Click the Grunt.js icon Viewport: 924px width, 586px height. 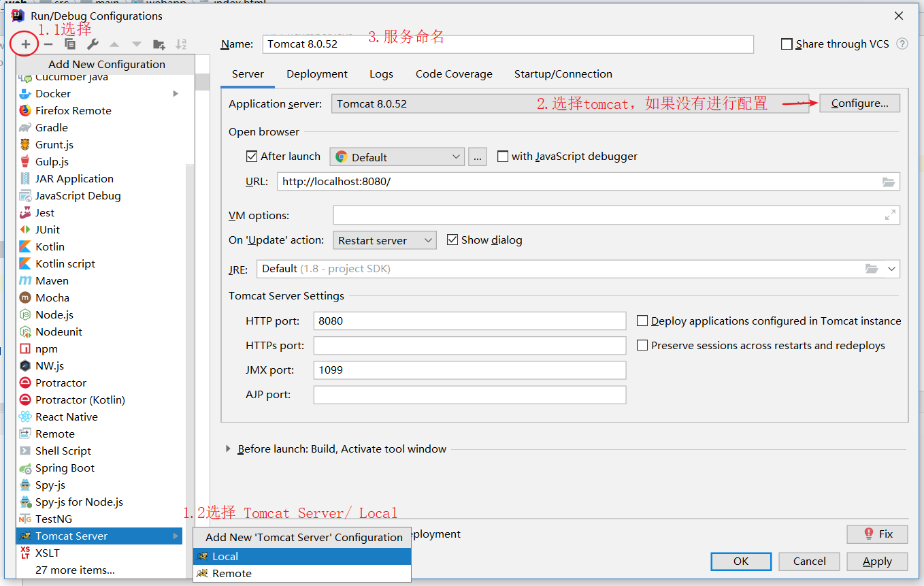tap(25, 144)
